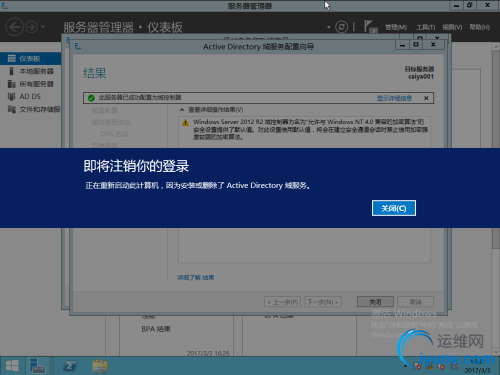Click the dropdown arrow left of refresh icon
The image size is (500, 375).
coord(329,27)
